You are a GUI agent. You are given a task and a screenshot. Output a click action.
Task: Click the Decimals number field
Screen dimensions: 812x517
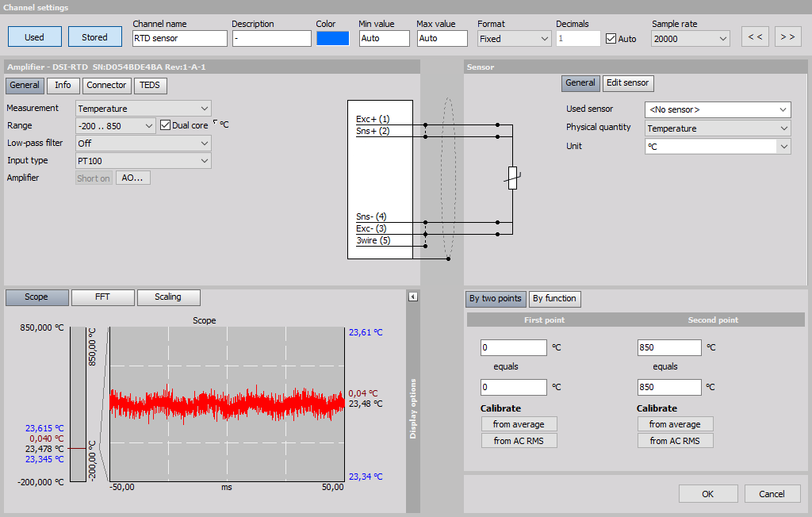[578, 38]
